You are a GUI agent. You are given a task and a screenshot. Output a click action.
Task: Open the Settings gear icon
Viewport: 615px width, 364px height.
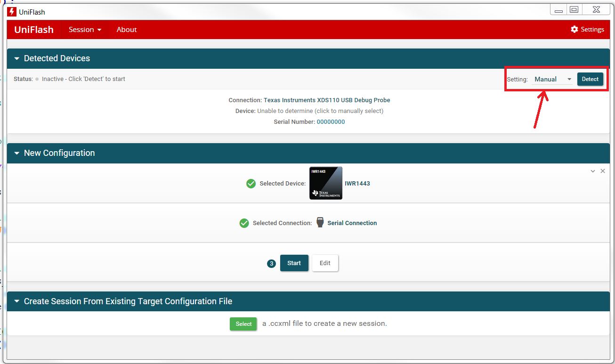(575, 29)
